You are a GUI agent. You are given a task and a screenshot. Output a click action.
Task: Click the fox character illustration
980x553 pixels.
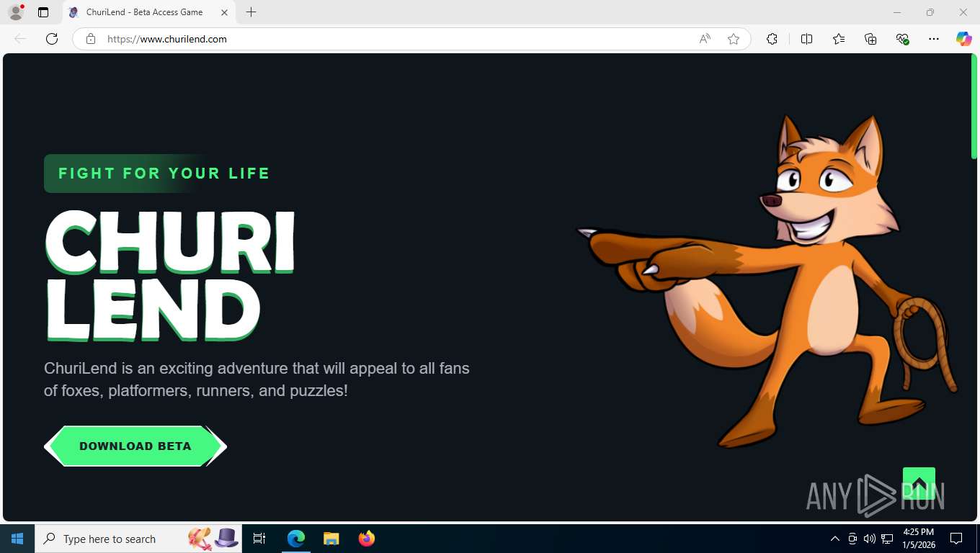pos(768,281)
